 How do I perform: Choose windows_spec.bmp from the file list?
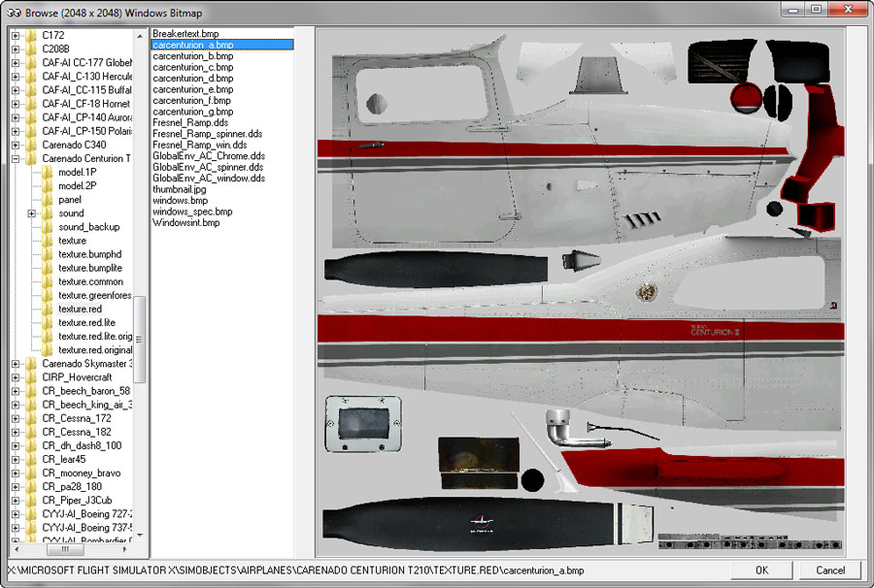(192, 212)
